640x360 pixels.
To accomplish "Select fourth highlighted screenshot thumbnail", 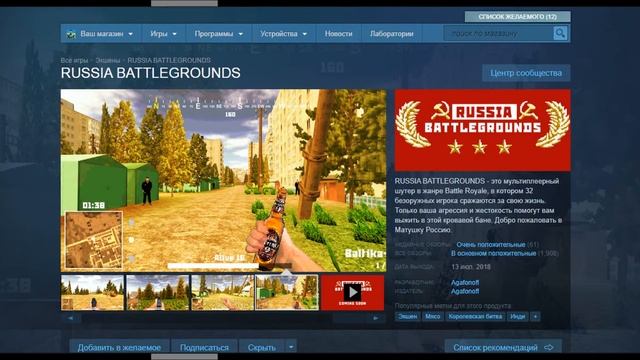I will click(287, 293).
